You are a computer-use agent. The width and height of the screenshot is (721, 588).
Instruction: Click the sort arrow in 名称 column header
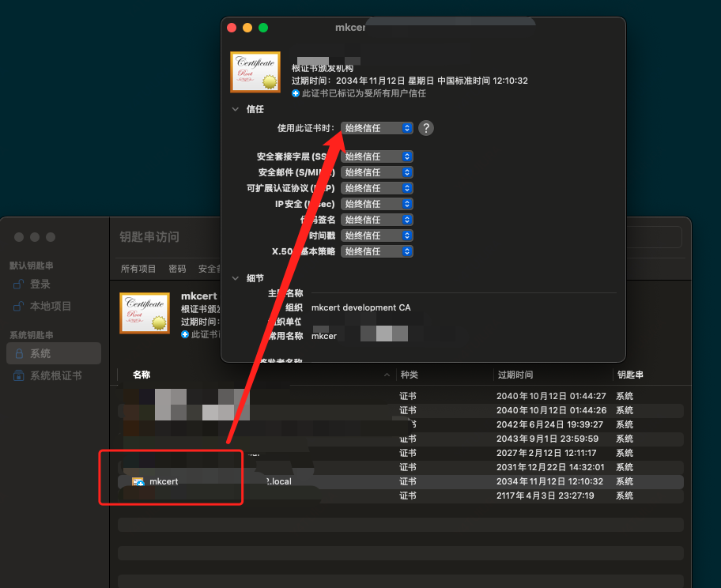pyautogui.click(x=387, y=375)
